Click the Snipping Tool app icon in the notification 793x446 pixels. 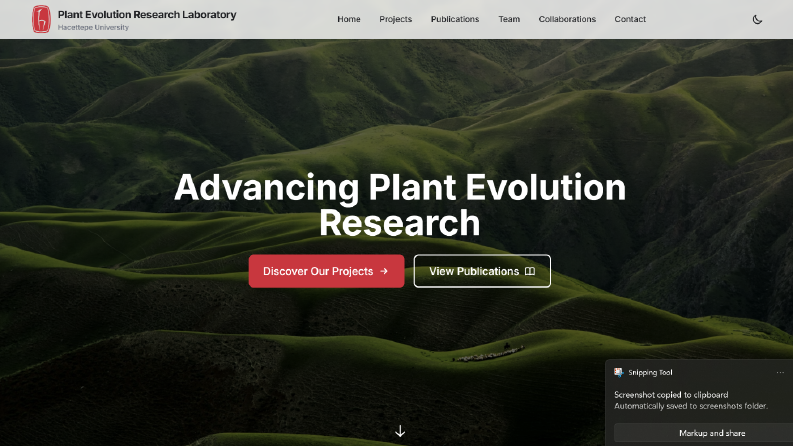[619, 372]
